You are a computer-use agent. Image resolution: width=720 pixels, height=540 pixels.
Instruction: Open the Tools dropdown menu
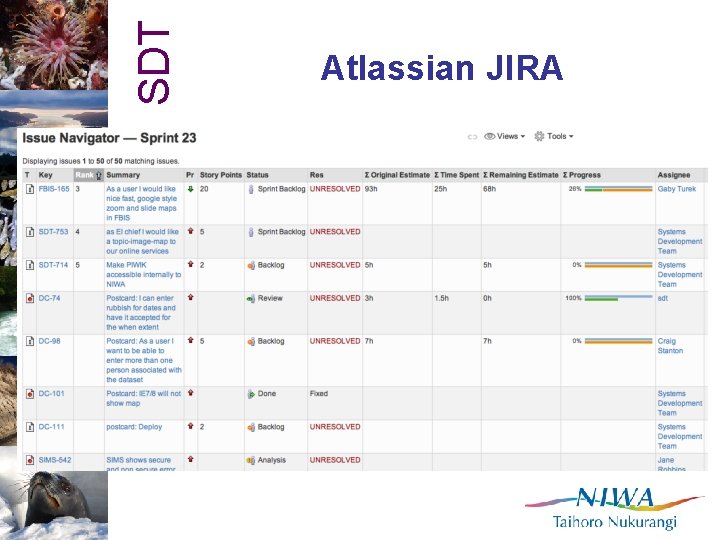[554, 136]
